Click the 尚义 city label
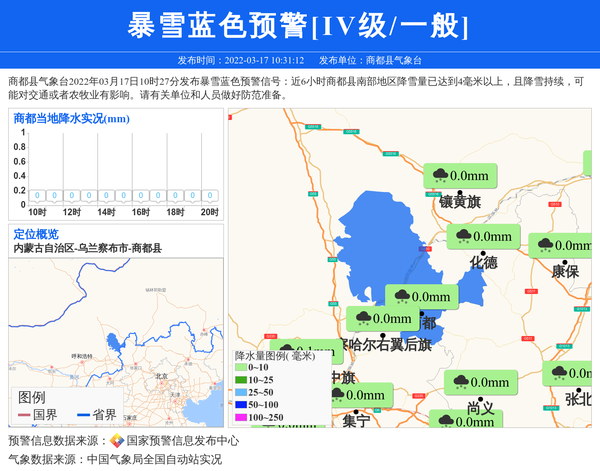Image resolution: width=600 pixels, height=471 pixels. (x=481, y=408)
